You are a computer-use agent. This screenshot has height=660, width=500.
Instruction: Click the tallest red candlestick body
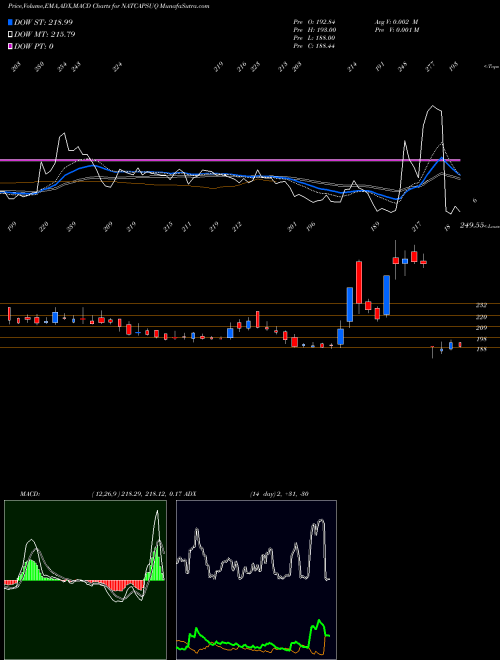point(359,282)
